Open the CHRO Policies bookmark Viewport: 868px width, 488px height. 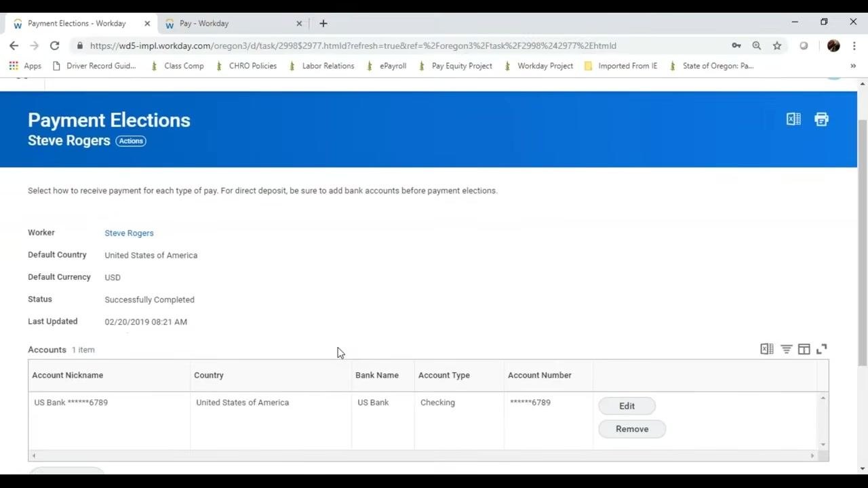point(246,66)
